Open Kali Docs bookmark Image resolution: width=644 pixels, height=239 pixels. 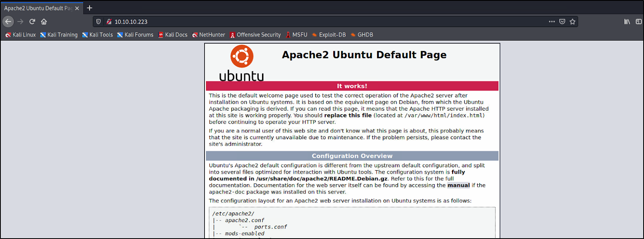pos(173,35)
